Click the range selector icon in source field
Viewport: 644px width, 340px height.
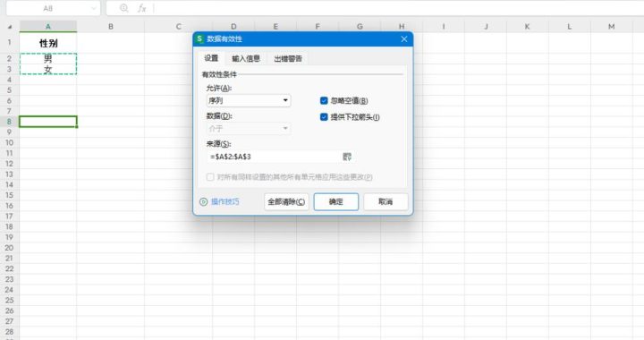[347, 157]
